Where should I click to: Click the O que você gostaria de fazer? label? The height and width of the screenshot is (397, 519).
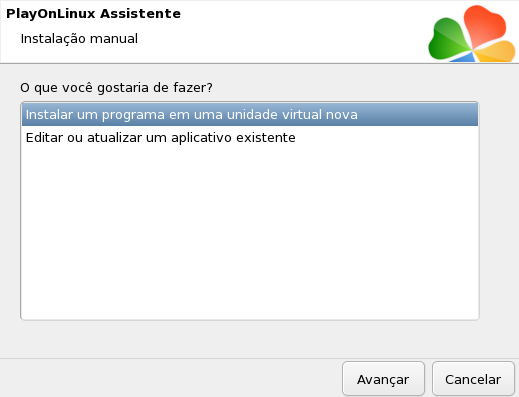coord(116,88)
